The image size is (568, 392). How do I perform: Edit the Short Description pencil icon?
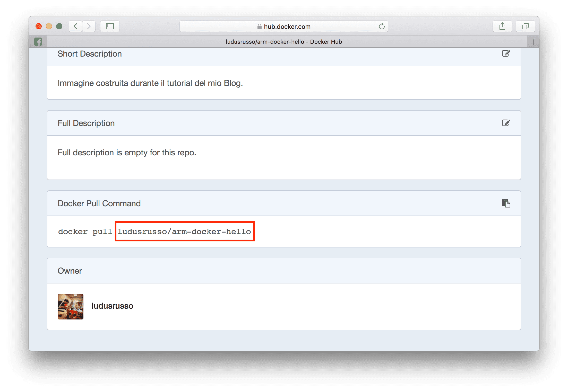click(x=506, y=54)
